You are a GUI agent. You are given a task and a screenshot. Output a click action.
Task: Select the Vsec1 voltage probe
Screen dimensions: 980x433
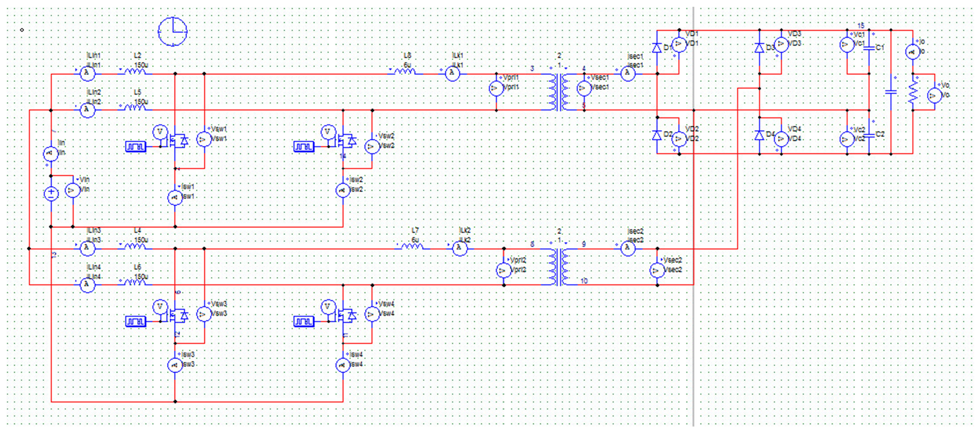(x=584, y=89)
